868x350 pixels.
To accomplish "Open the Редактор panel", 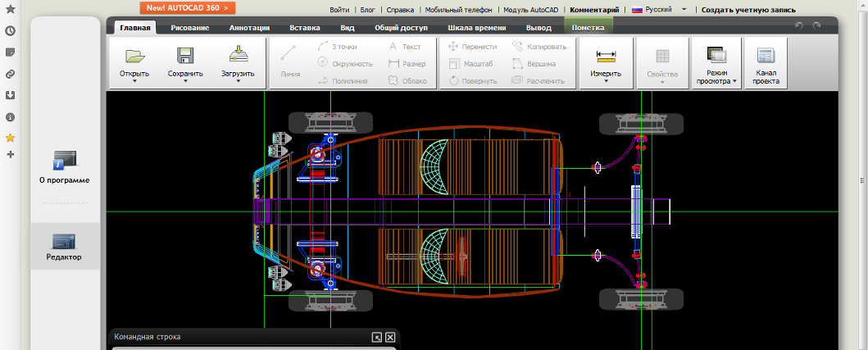I will pos(65,247).
